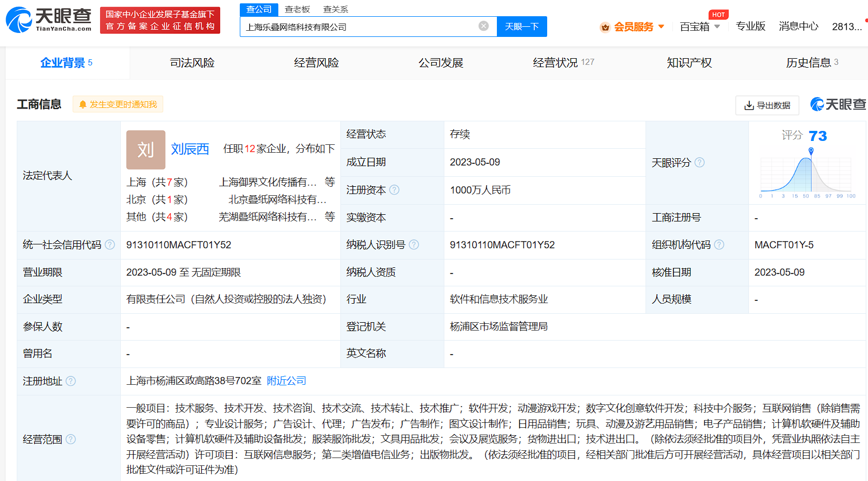
Task: Click the industry value 软件和信息技术服务业
Action: (499, 299)
